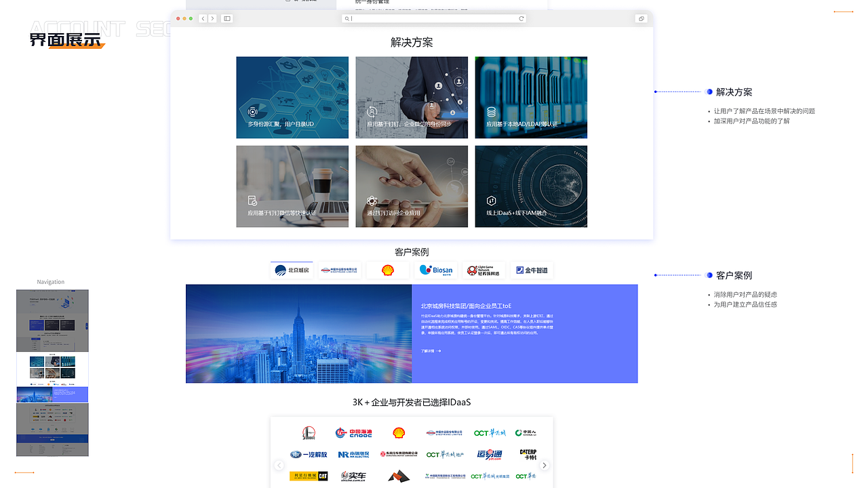This screenshot has width=868, height=488.
Task: Click black mountain-shaped logo in carousel bottom row
Action: 399,476
